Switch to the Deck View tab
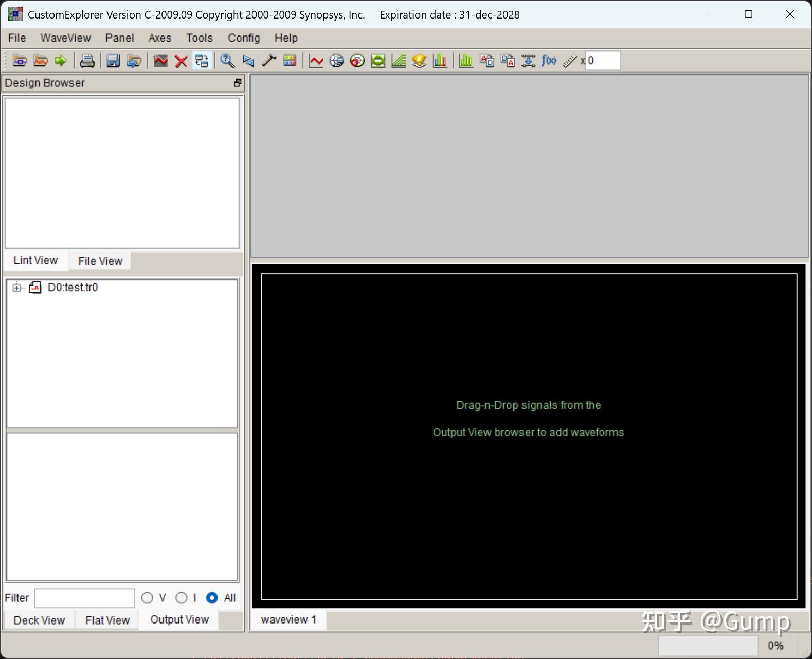812x659 pixels. click(39, 620)
